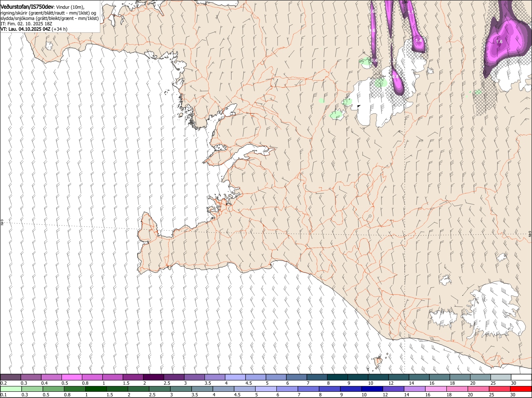Click the 25 label in the top legend row

tap(493, 383)
